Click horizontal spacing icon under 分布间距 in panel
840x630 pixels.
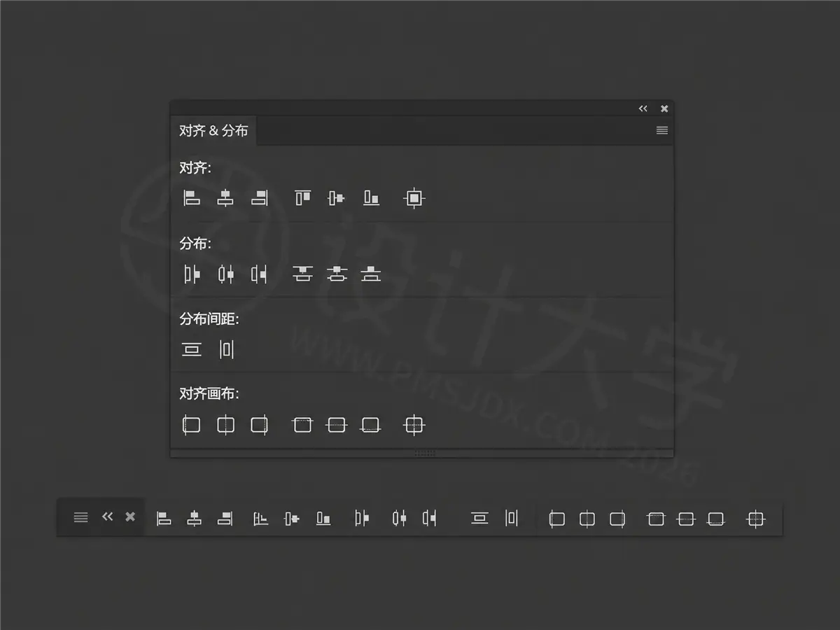[x=226, y=349]
